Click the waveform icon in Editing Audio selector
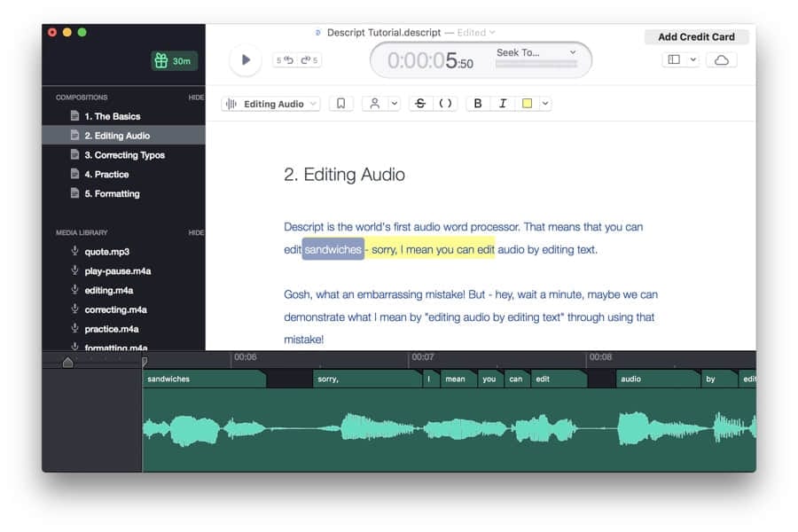 [x=231, y=104]
